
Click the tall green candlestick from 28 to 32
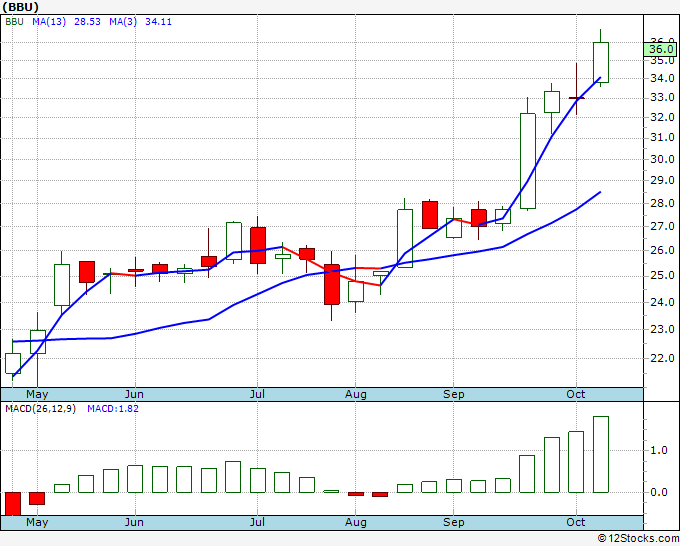528,161
